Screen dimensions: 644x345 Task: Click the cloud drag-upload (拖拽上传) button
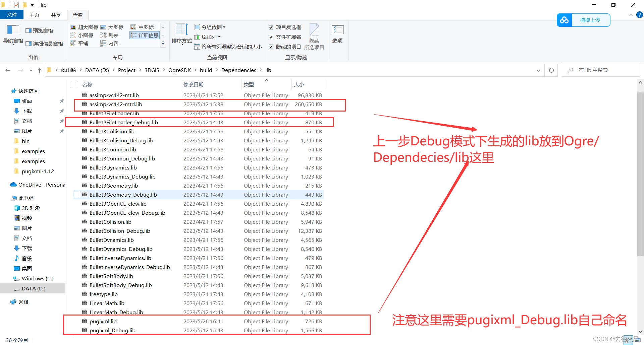[583, 20]
